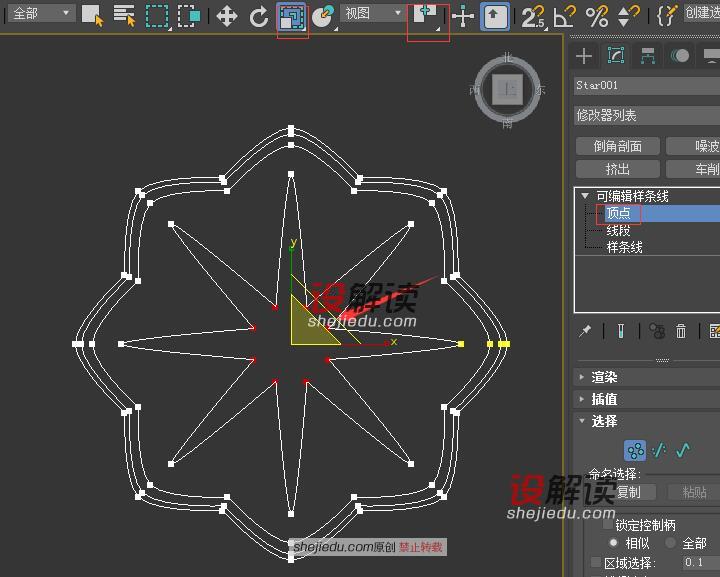Toggle the 2.5 Snaps button
The width and height of the screenshot is (720, 577).
(534, 17)
